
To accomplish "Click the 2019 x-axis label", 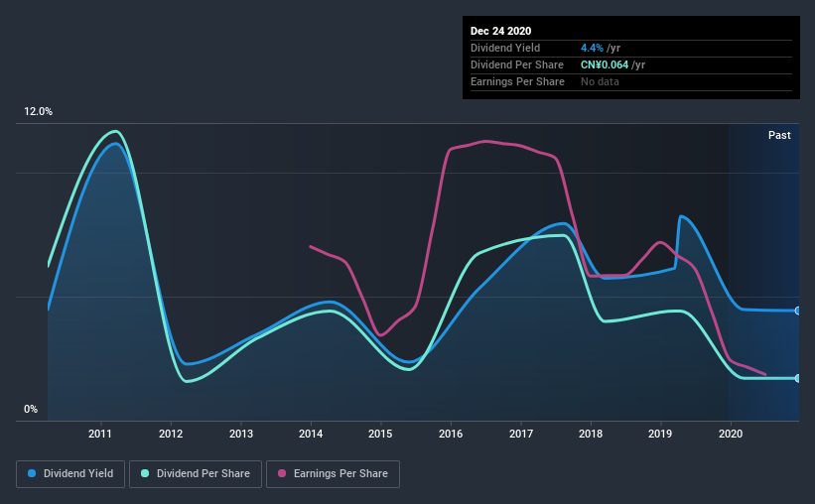I will [x=660, y=434].
